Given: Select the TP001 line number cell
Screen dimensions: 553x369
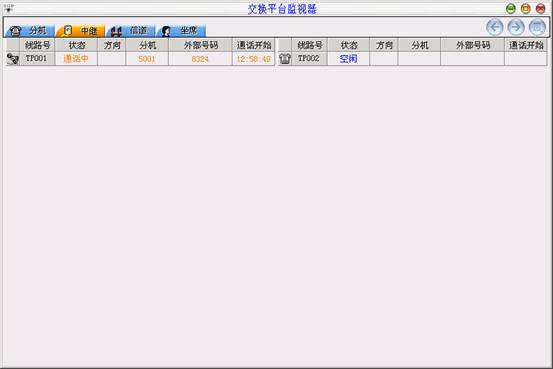Looking at the screenshot, I should [37, 59].
